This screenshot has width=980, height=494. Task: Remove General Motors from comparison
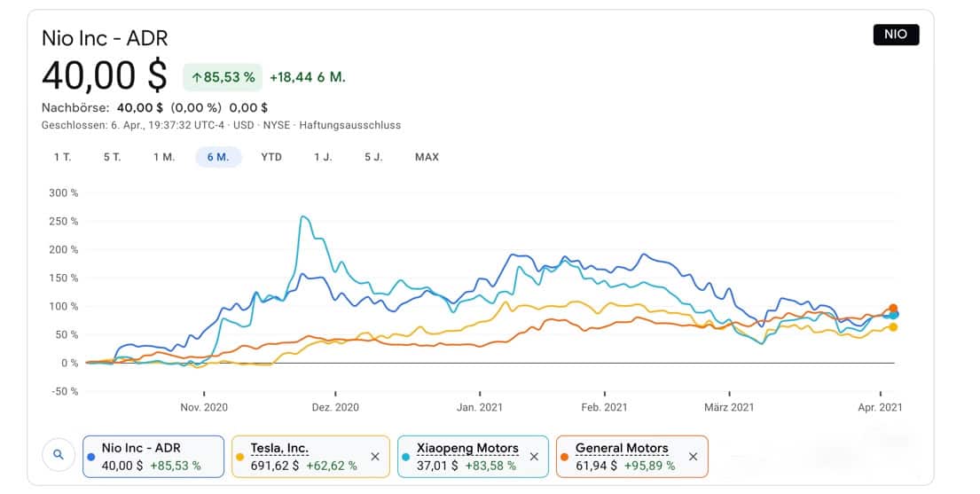(694, 457)
